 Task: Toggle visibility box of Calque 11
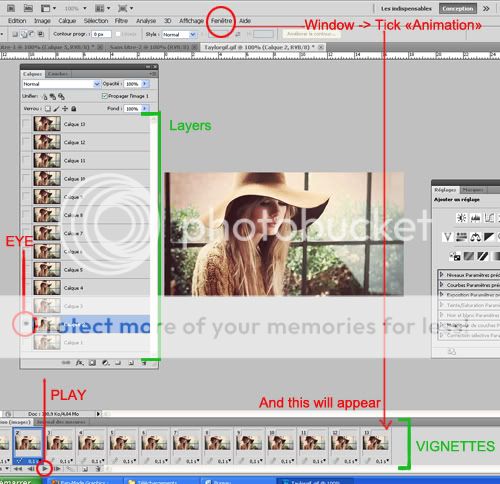coord(26,160)
